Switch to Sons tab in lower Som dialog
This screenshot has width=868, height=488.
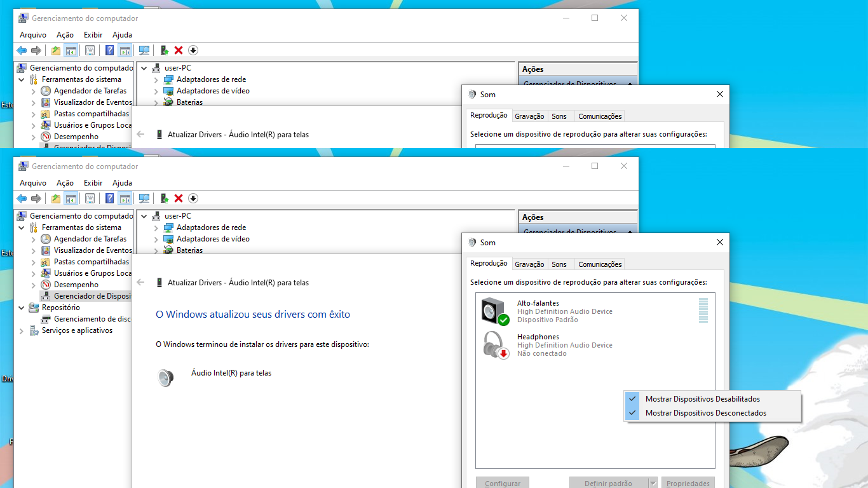click(x=559, y=264)
